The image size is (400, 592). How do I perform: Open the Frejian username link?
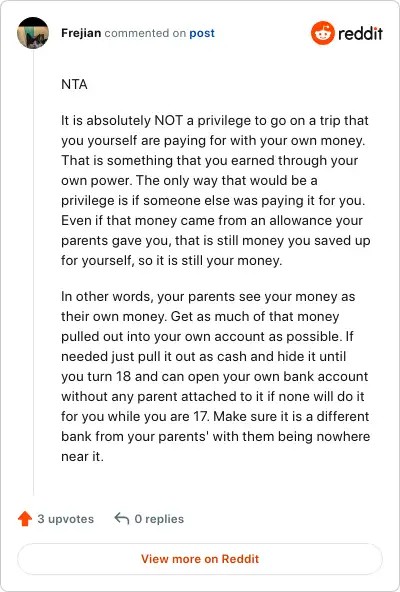pos(81,33)
